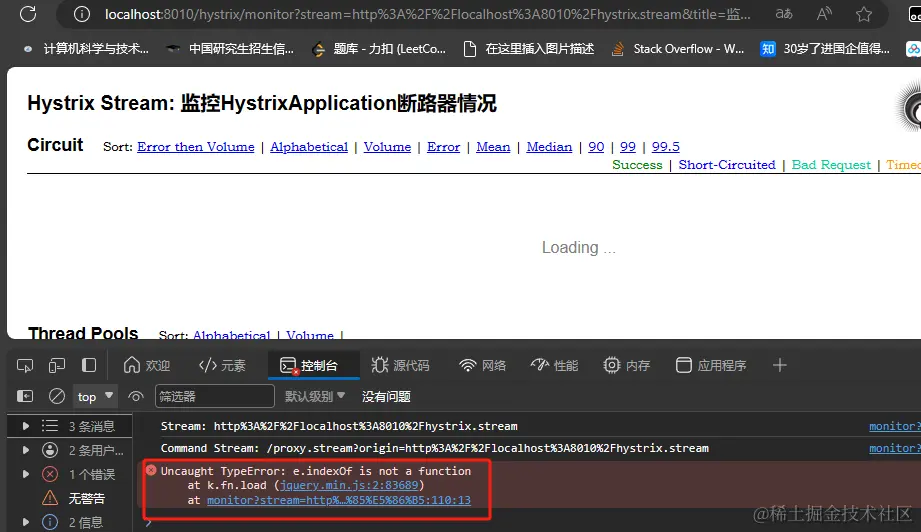Open the jquery.min.js:2:83689 source link
Image resolution: width=921 pixels, height=532 pixels.
(x=349, y=485)
